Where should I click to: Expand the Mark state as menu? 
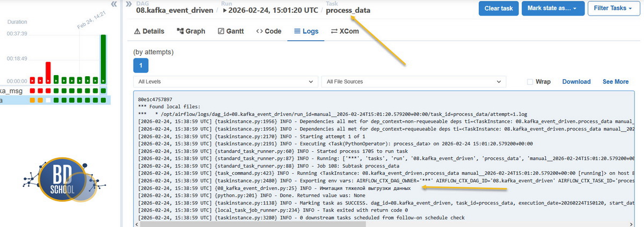(552, 9)
